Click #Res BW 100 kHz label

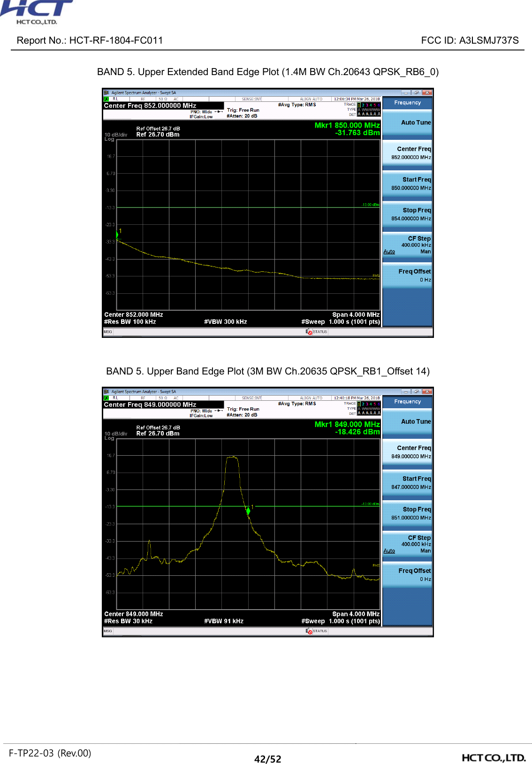coord(130,322)
